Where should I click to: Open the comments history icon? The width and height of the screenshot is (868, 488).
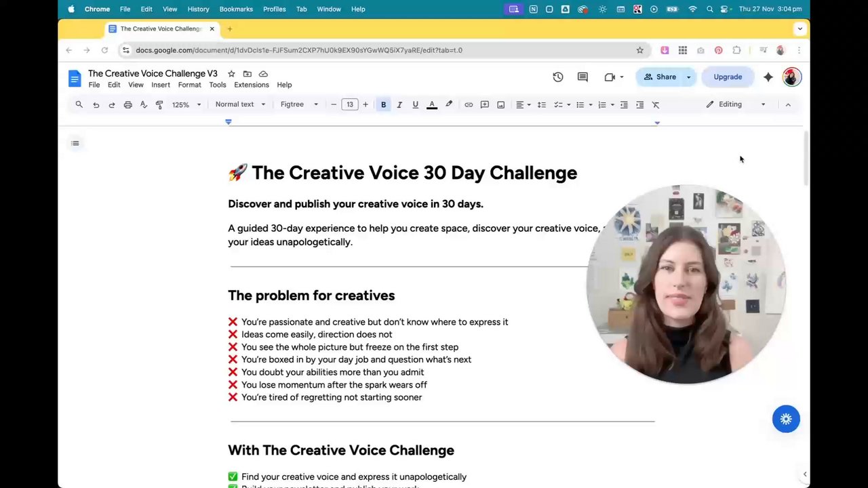tap(583, 77)
